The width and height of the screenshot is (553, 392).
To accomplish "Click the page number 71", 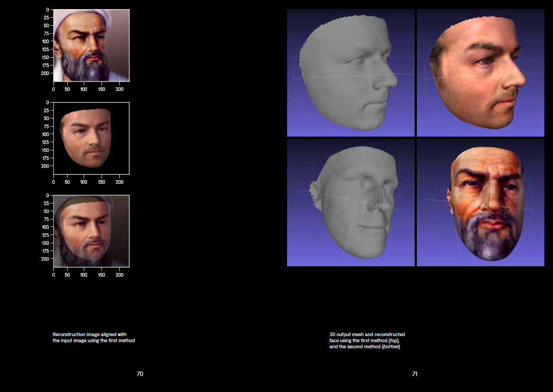I will click(415, 374).
